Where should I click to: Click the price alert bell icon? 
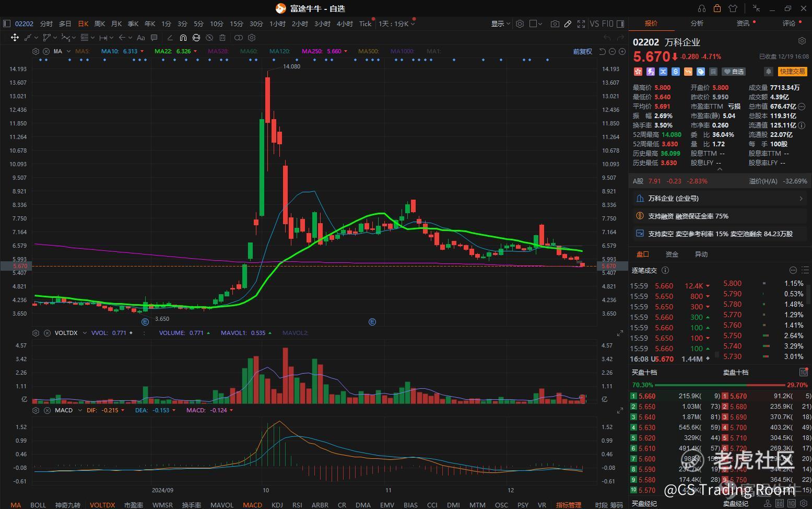(x=769, y=72)
